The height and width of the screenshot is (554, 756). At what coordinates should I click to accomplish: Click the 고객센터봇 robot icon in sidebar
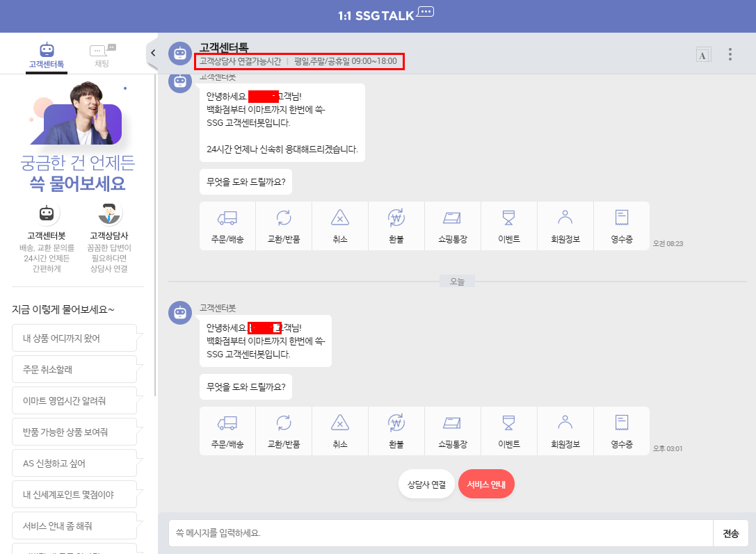click(47, 213)
